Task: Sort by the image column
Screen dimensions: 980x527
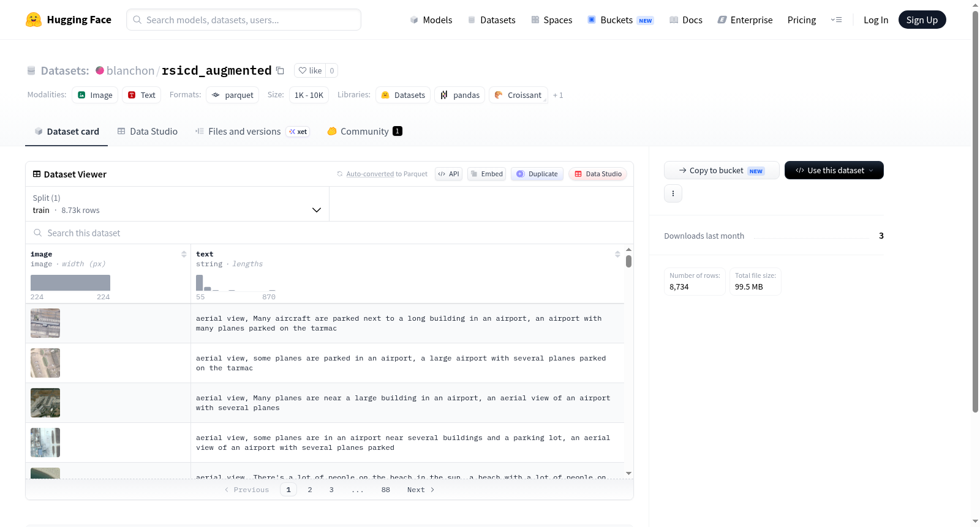Action: (x=184, y=254)
